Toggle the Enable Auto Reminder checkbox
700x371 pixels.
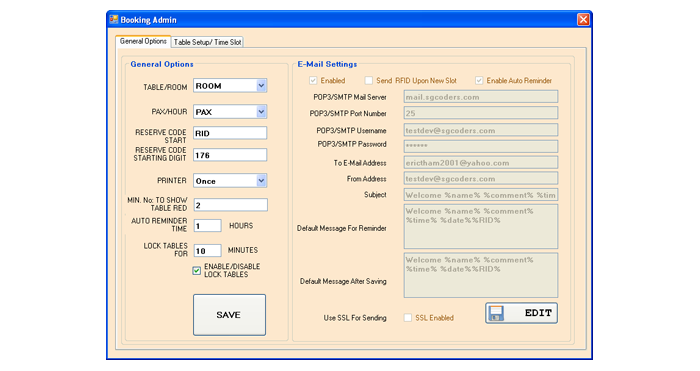tap(479, 80)
